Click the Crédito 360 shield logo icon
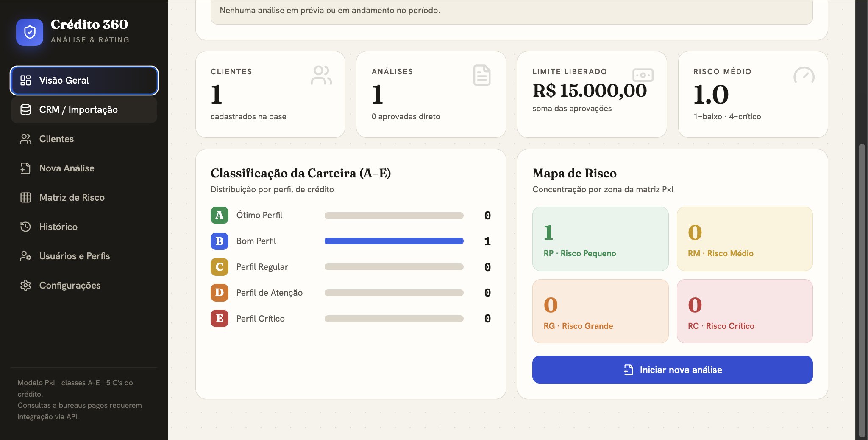 pos(30,32)
